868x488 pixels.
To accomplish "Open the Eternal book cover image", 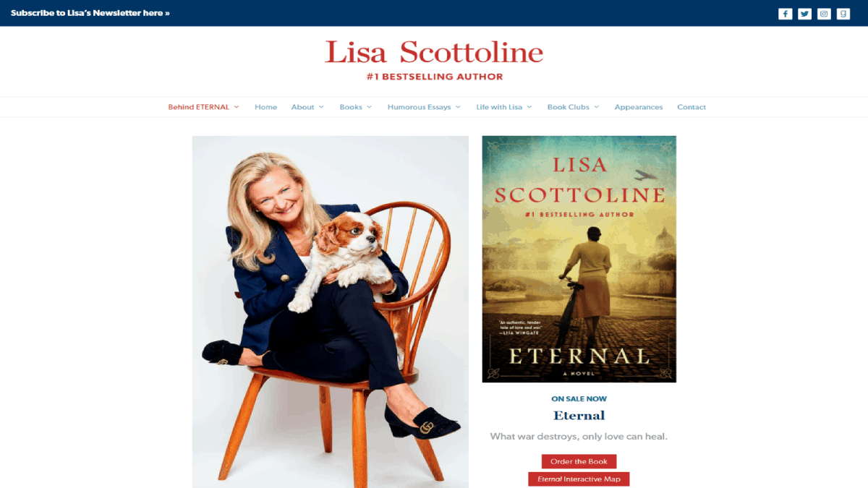I will coord(579,259).
